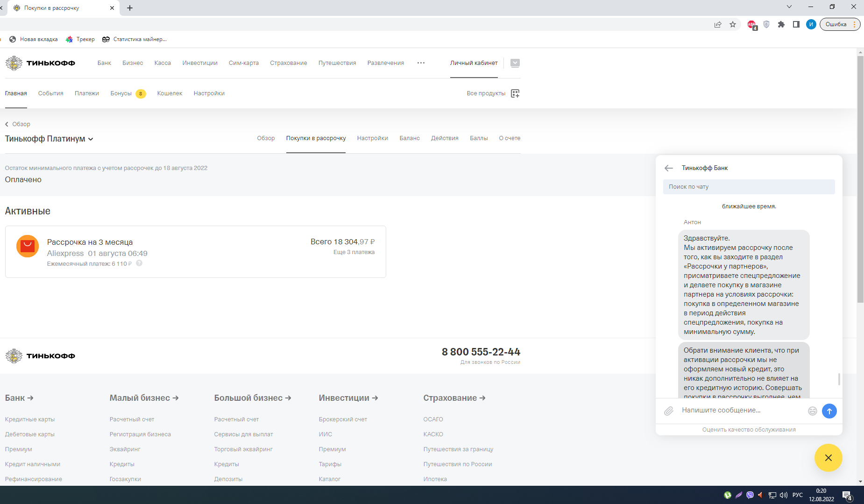Image resolution: width=864 pixels, height=504 pixels.
Task: Open the share page icon in address bar
Action: point(718,24)
